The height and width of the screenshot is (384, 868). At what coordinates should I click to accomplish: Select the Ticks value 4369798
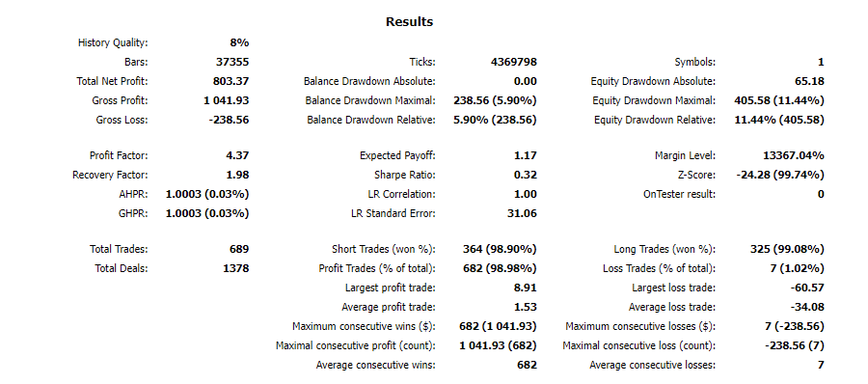tap(514, 62)
